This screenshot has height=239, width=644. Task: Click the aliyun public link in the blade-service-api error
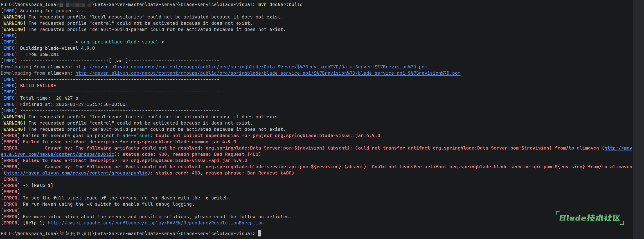pyautogui.click(x=76, y=173)
